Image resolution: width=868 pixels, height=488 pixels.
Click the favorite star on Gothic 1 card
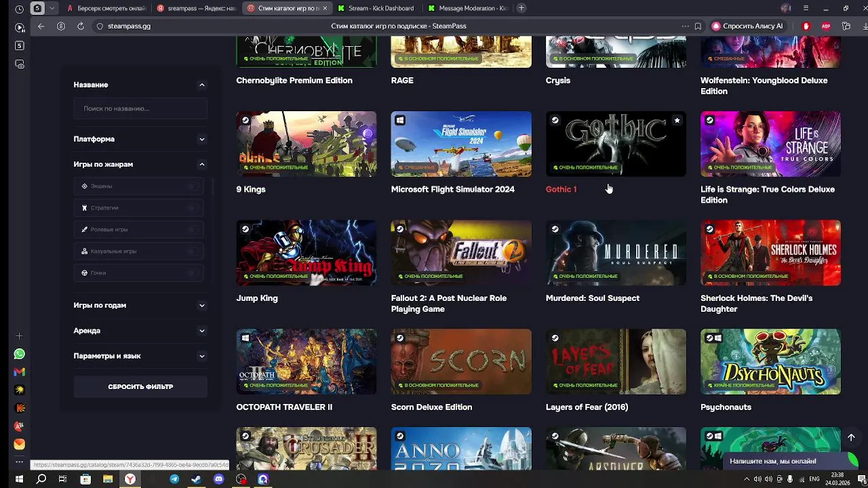677,121
